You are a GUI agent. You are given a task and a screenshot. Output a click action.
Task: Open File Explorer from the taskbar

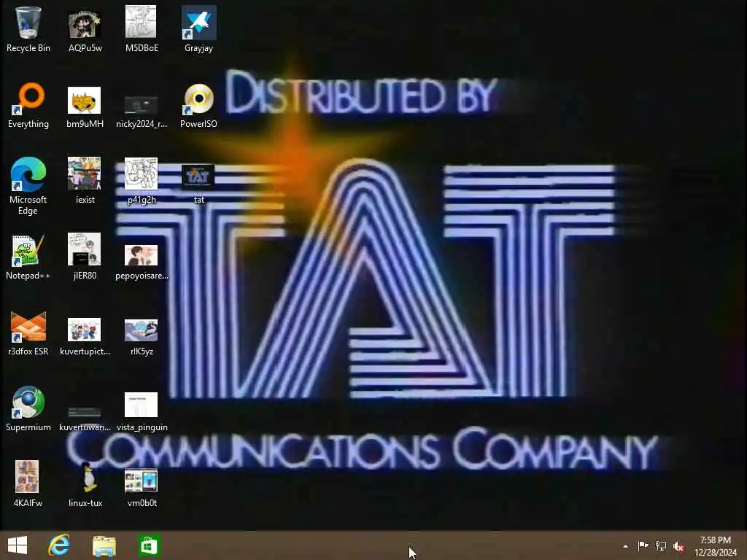coord(104,545)
